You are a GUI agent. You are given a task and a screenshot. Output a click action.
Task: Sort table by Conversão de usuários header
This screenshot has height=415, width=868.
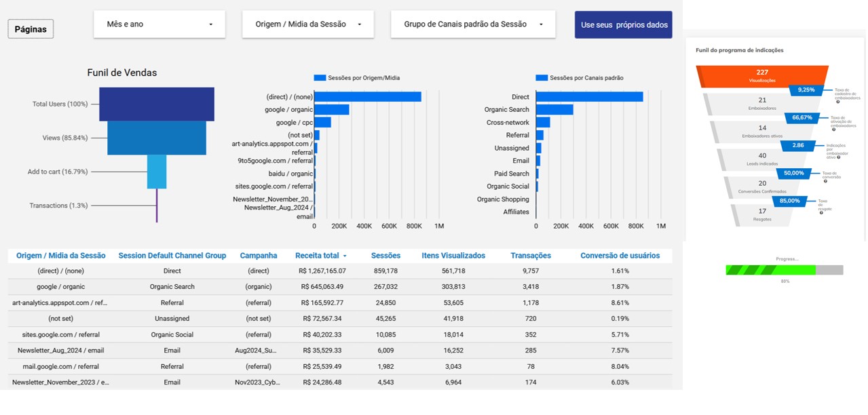click(x=620, y=256)
